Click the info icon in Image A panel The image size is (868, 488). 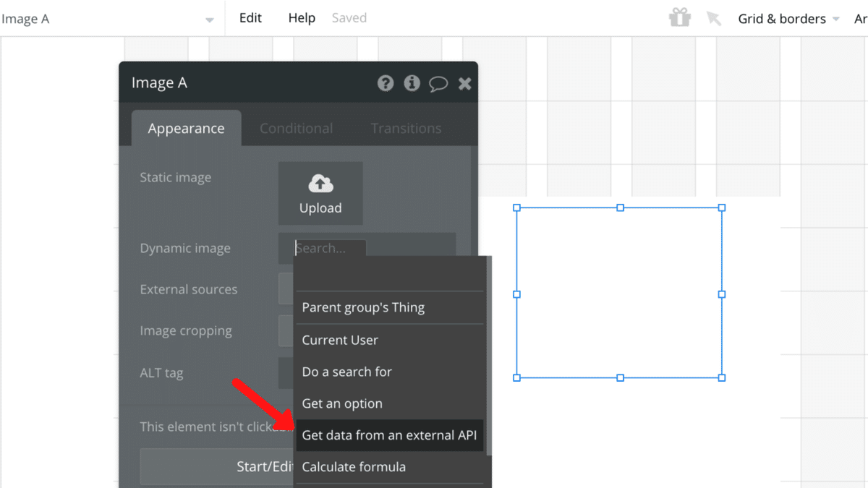coord(412,83)
